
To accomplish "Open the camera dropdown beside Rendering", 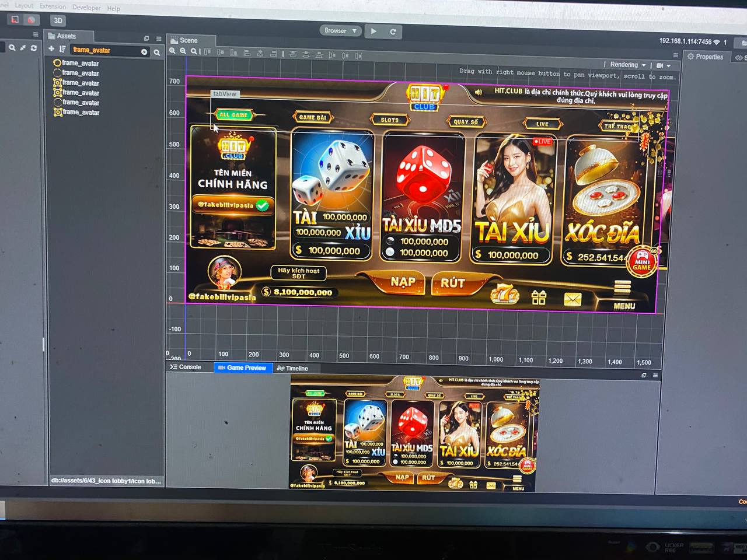I will click(x=664, y=65).
